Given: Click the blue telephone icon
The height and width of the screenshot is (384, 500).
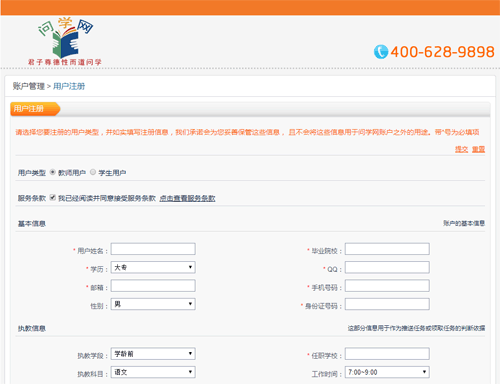Looking at the screenshot, I should (x=381, y=52).
